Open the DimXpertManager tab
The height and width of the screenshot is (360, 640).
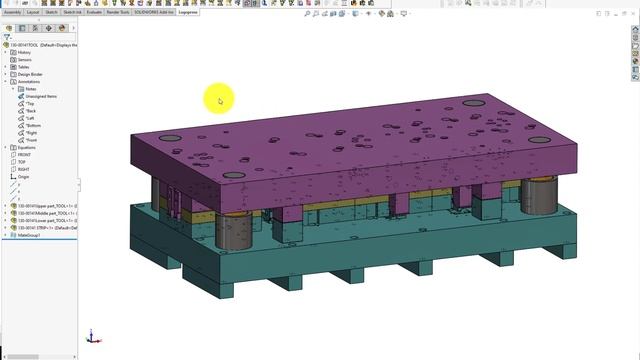(x=49, y=28)
